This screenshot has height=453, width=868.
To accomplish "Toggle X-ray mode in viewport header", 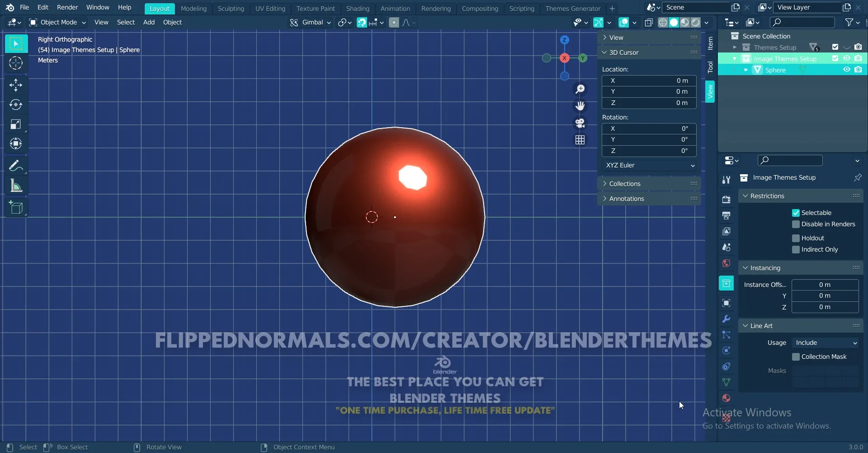I will pyautogui.click(x=648, y=23).
